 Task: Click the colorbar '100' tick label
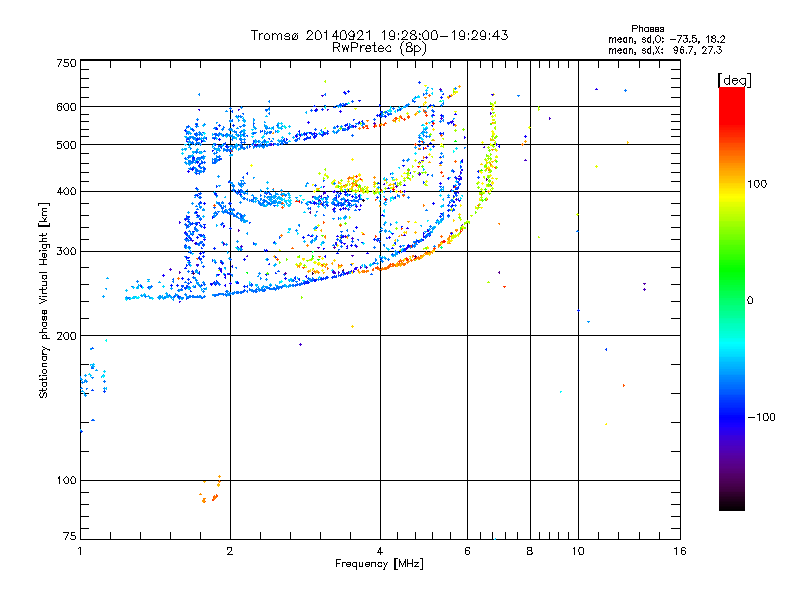pyautogui.click(x=757, y=184)
